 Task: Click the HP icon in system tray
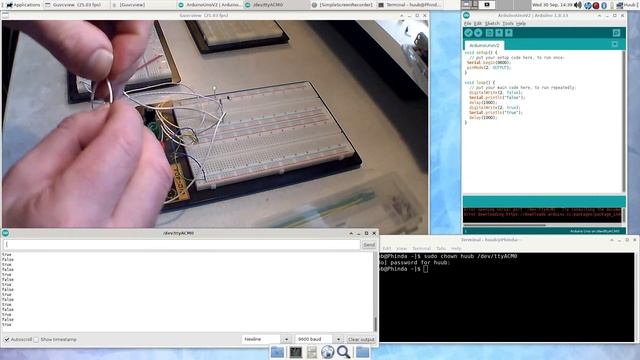[588, 5]
